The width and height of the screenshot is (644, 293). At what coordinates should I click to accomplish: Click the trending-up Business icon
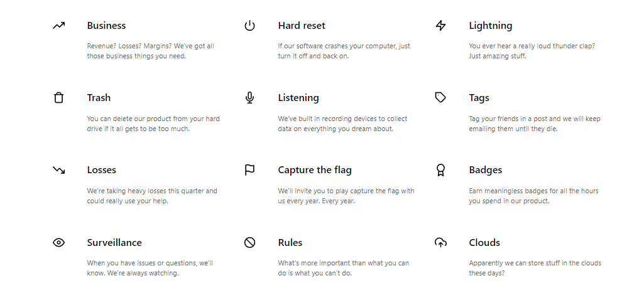point(58,26)
